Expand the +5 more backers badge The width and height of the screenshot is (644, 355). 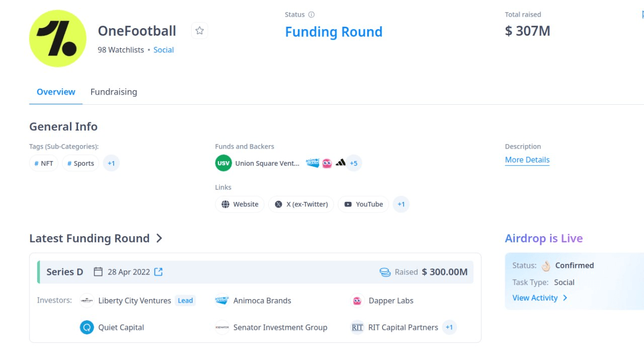[354, 163]
